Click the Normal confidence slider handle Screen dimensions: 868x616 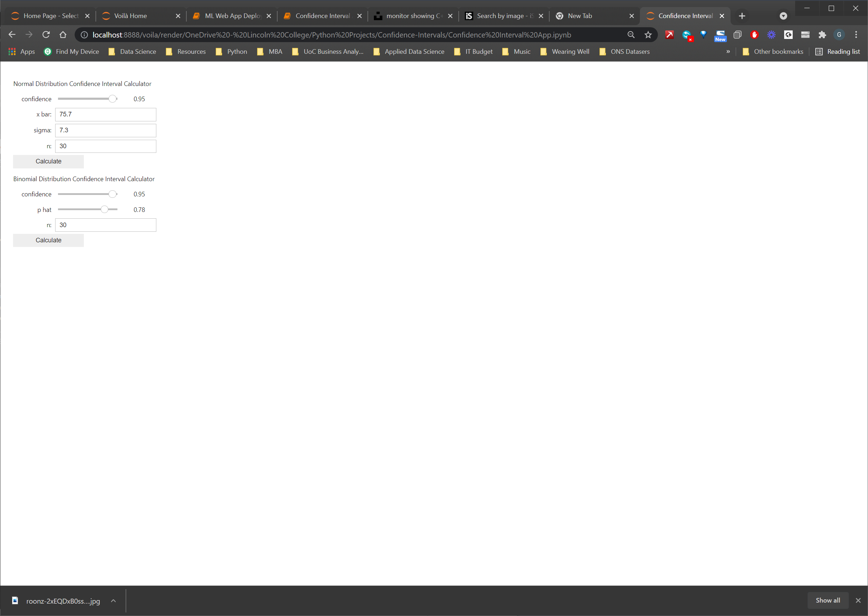point(112,99)
